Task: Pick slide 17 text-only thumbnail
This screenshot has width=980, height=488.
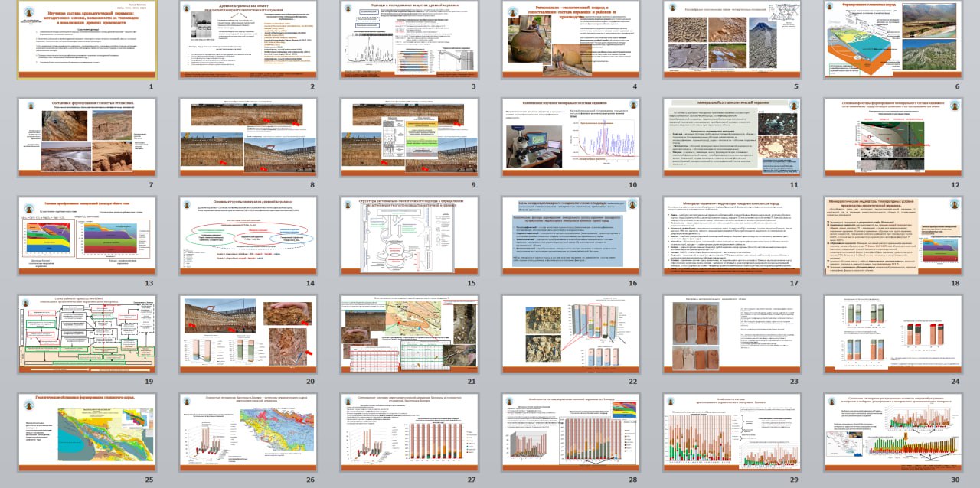Action: click(732, 236)
